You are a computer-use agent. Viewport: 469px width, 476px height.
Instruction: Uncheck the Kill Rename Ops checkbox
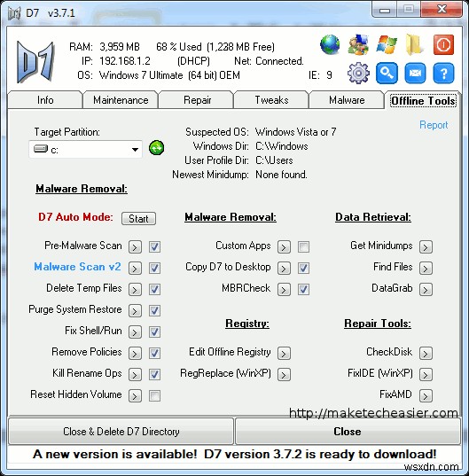pyautogui.click(x=154, y=374)
